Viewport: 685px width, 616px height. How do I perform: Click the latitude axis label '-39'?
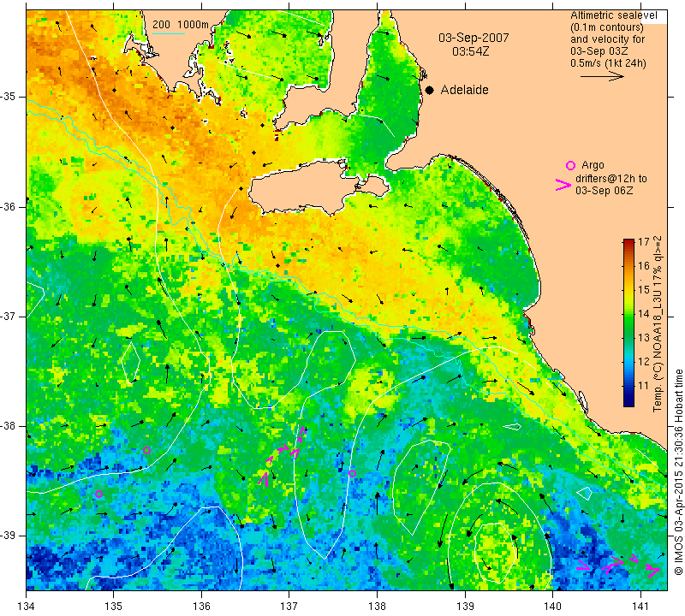tap(9, 536)
